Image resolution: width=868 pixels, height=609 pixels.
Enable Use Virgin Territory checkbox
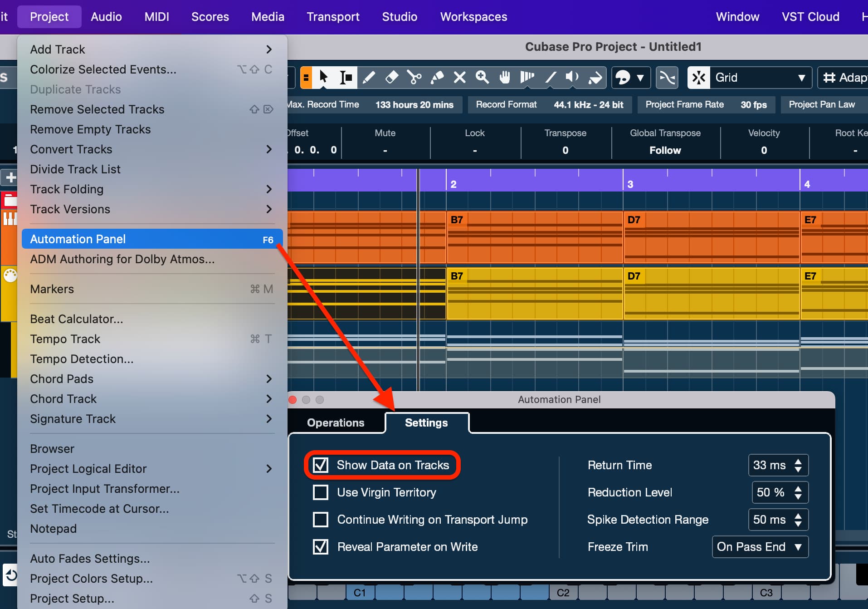click(x=321, y=492)
